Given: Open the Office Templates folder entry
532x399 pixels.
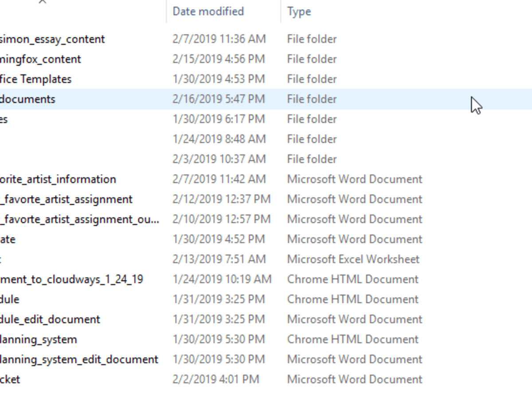Looking at the screenshot, I should tap(35, 79).
